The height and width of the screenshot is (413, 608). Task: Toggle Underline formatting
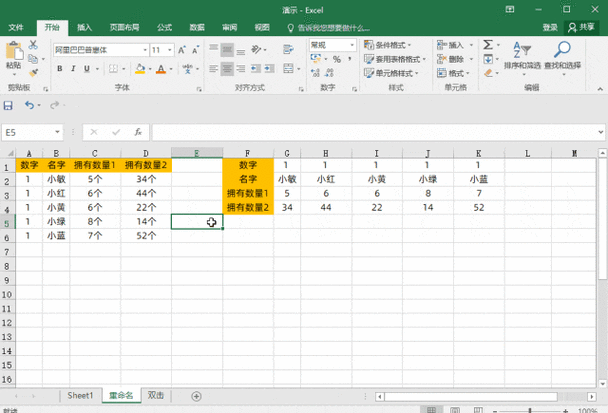point(86,69)
